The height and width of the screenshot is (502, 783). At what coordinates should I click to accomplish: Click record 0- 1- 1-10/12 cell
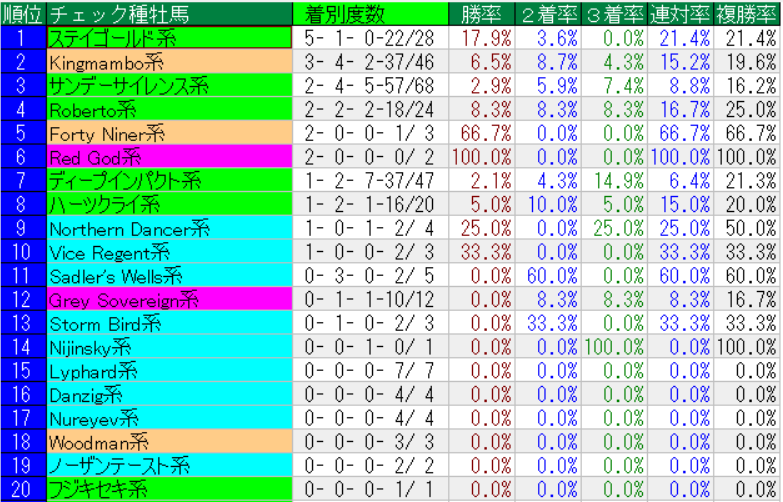tap(370, 299)
